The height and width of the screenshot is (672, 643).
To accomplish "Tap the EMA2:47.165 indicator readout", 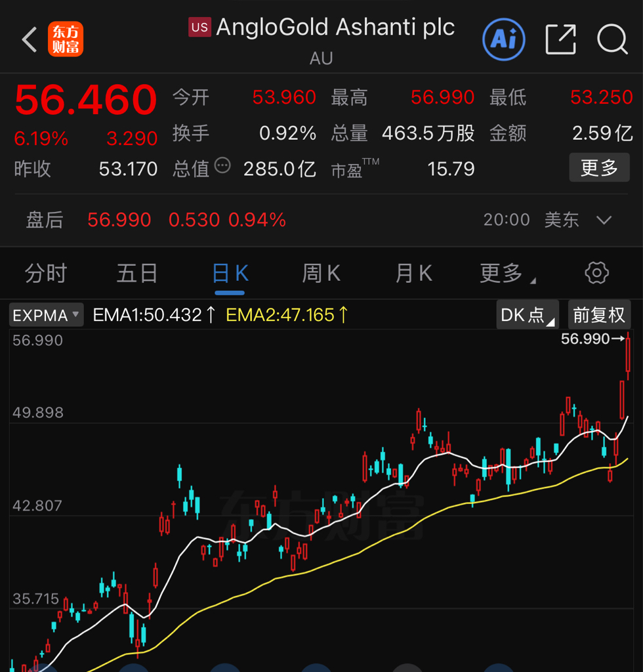I will click(287, 315).
